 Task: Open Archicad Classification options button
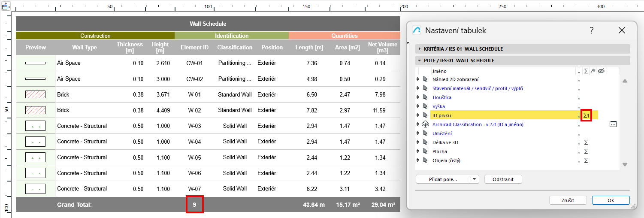(x=613, y=124)
